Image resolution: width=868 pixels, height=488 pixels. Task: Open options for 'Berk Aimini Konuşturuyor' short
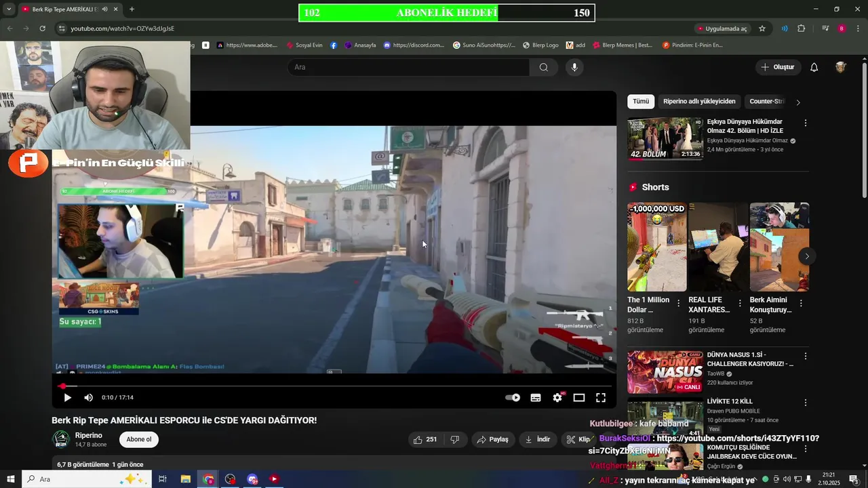pyautogui.click(x=801, y=304)
